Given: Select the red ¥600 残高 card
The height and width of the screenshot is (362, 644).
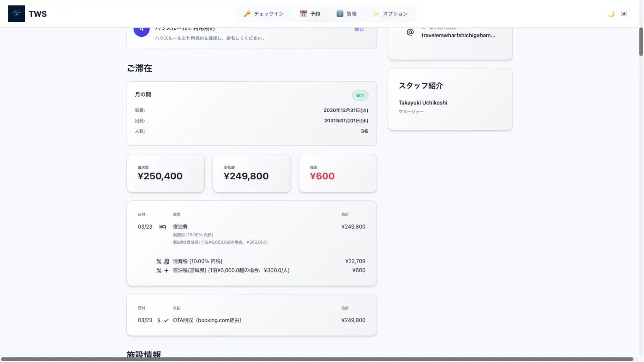Looking at the screenshot, I should 338,173.
